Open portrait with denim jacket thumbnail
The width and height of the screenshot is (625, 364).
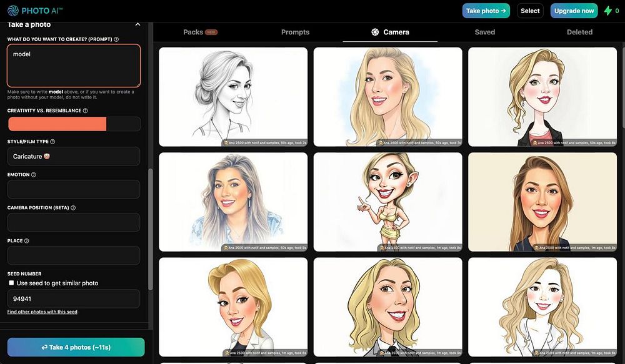pos(233,202)
